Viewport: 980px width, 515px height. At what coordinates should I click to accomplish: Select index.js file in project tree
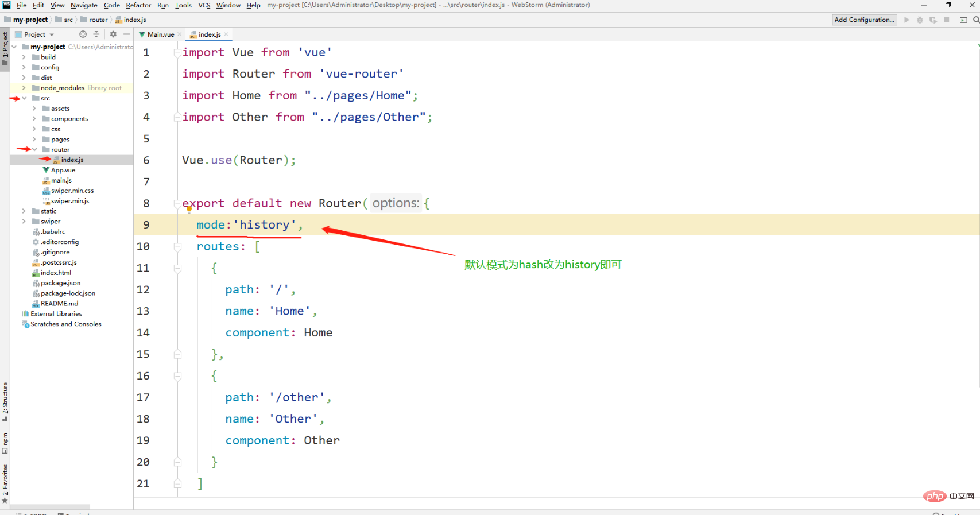coord(72,160)
